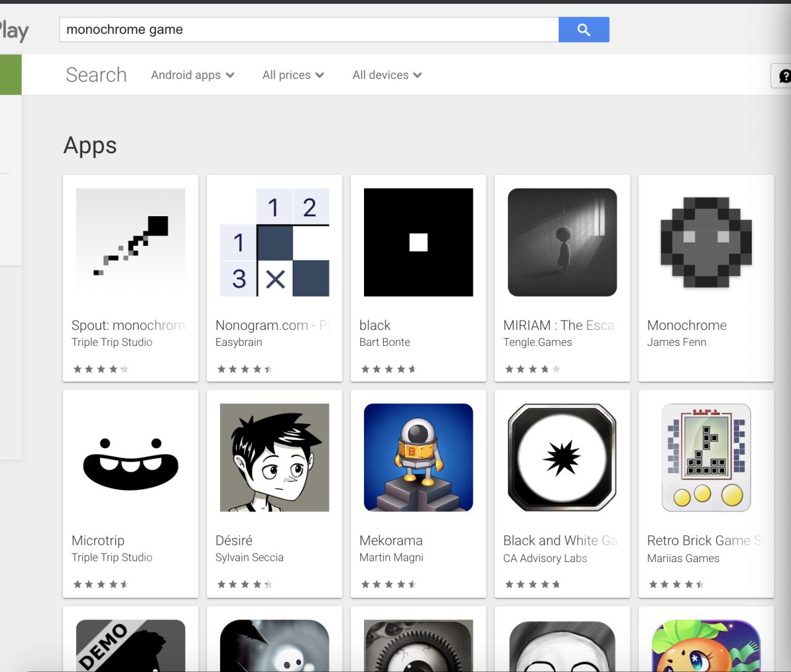
Task: Open the Spout: monochrome title link
Action: (128, 325)
